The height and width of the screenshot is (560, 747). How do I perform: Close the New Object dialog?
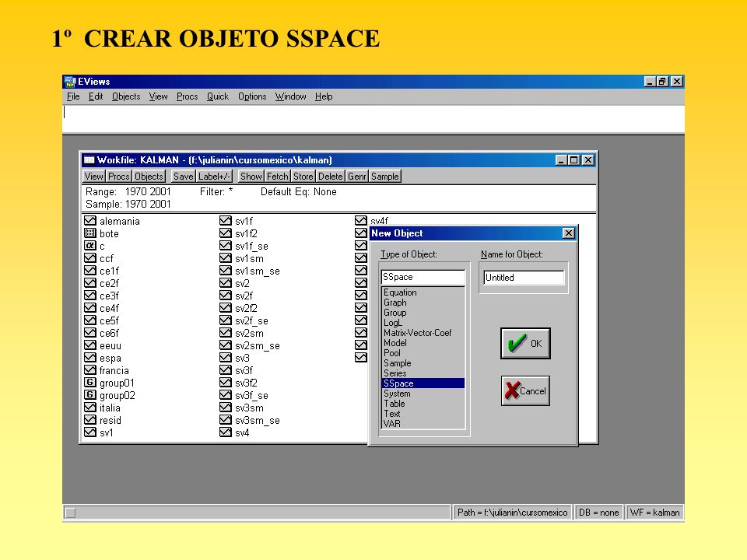pos(568,233)
